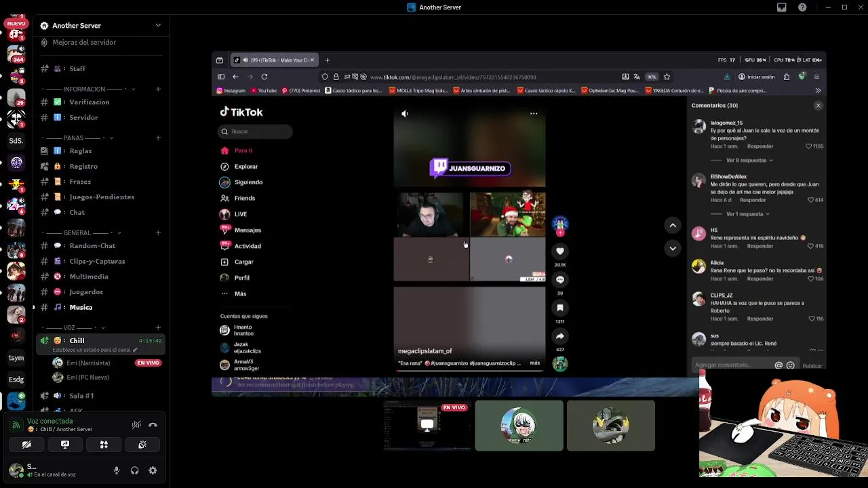The image size is (868, 488).
Task: Collapse the INFORMACION category
Action: (88, 89)
